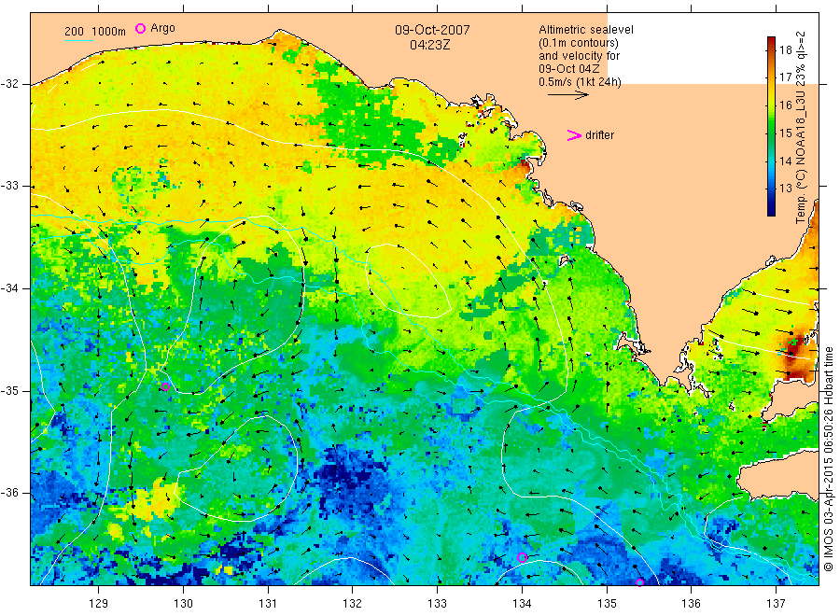The image size is (840, 616).
Task: Click longitude axis label '130'
Action: (x=183, y=604)
